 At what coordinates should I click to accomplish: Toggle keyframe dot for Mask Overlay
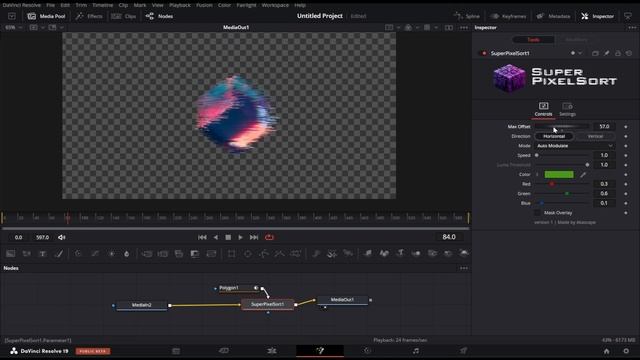(625, 213)
